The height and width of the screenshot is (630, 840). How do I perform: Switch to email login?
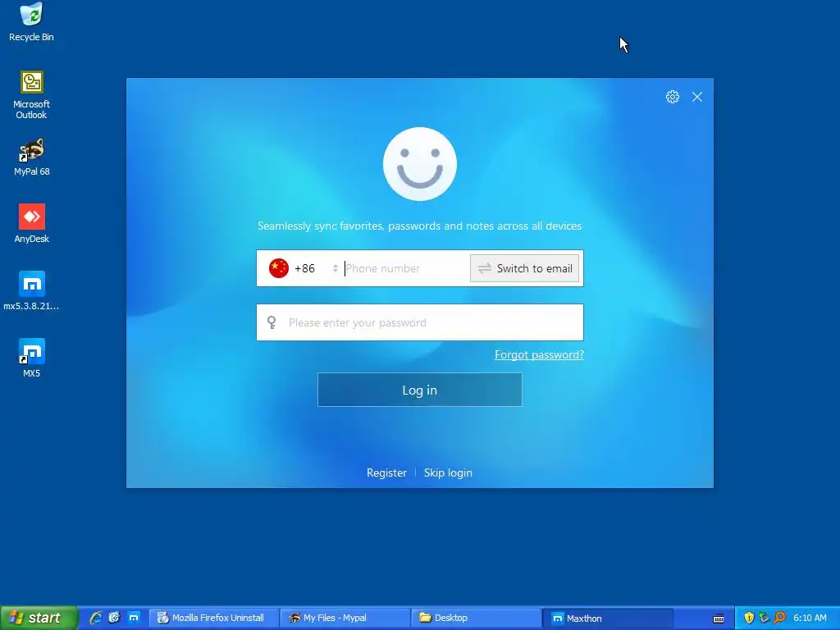[x=524, y=268]
